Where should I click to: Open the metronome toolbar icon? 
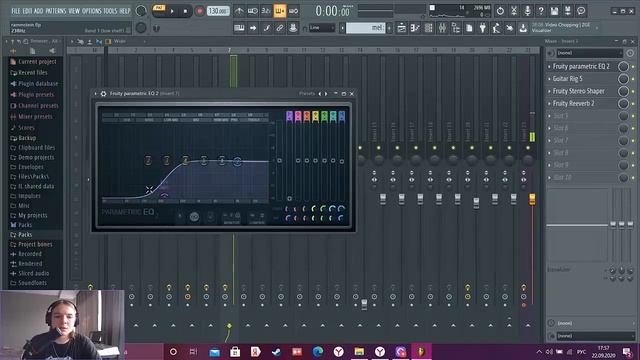pyautogui.click(x=239, y=11)
